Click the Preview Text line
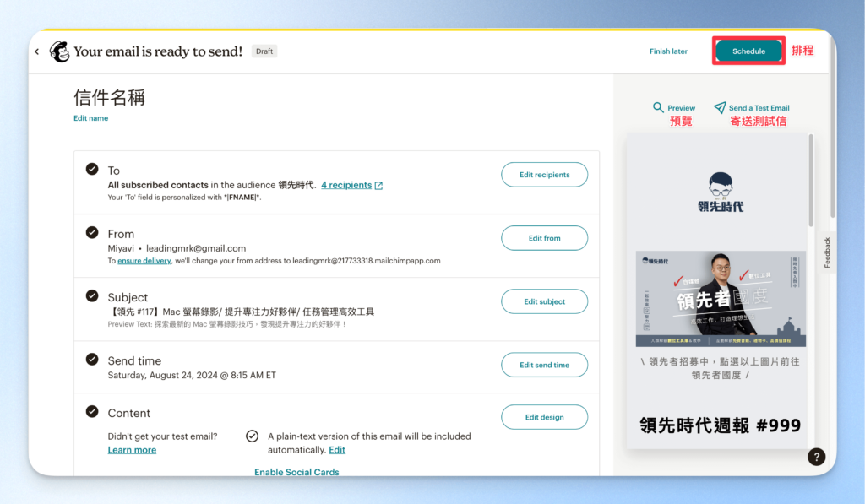This screenshot has height=504, width=865. 227,324
